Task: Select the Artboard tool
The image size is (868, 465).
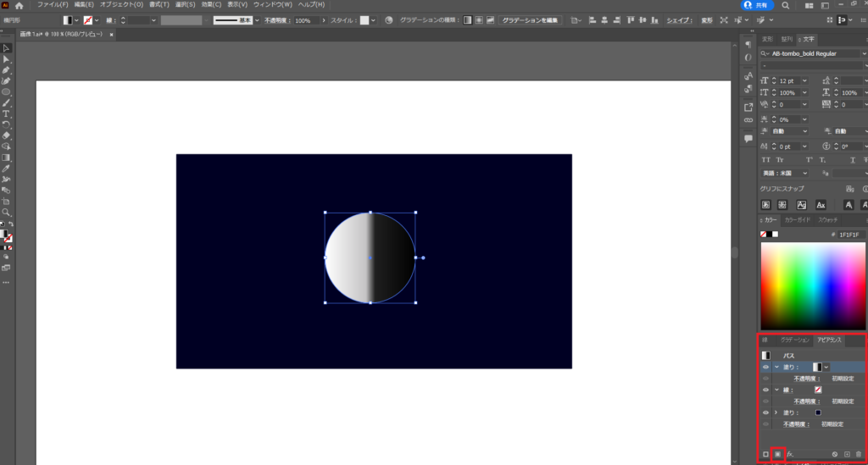Action: click(6, 202)
